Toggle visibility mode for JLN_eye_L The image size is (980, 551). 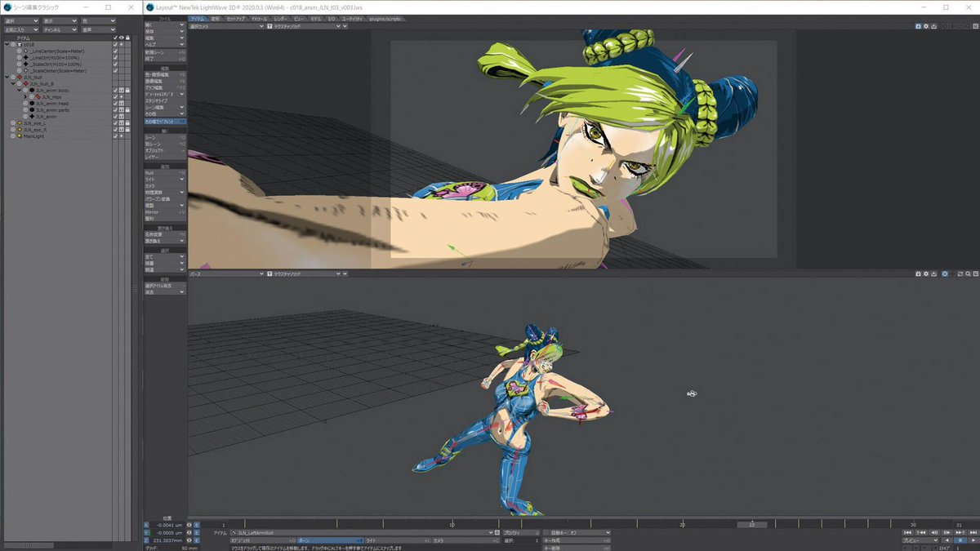pos(122,123)
